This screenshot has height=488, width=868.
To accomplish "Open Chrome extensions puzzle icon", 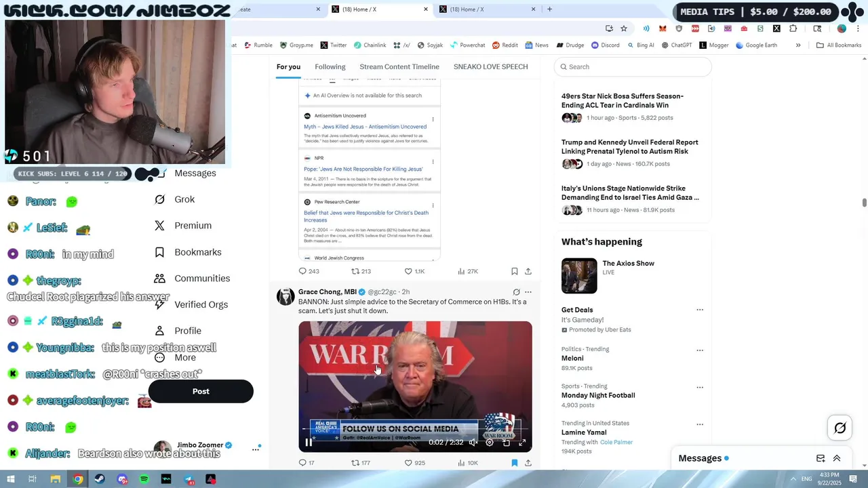I will pyautogui.click(x=793, y=28).
